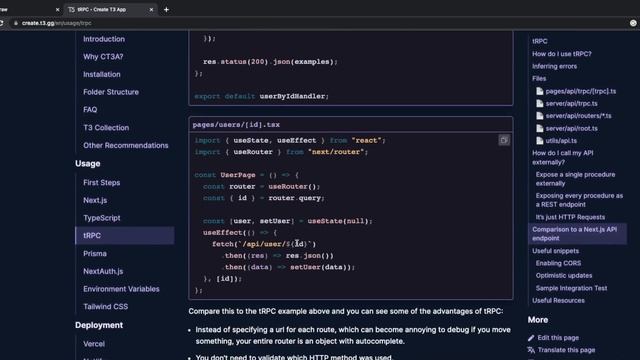Jump to tRPC heading in table of contents
640x360 pixels.
click(x=540, y=41)
